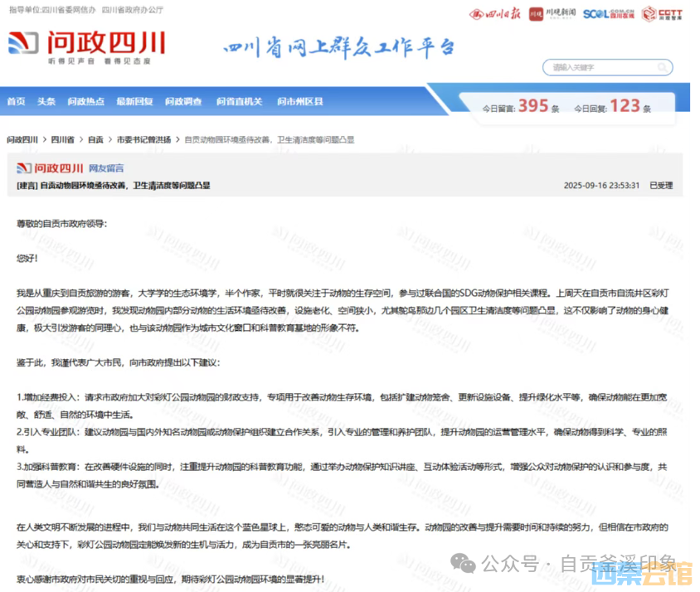Open 最新回复 navigation item
The image size is (700, 592).
(134, 101)
